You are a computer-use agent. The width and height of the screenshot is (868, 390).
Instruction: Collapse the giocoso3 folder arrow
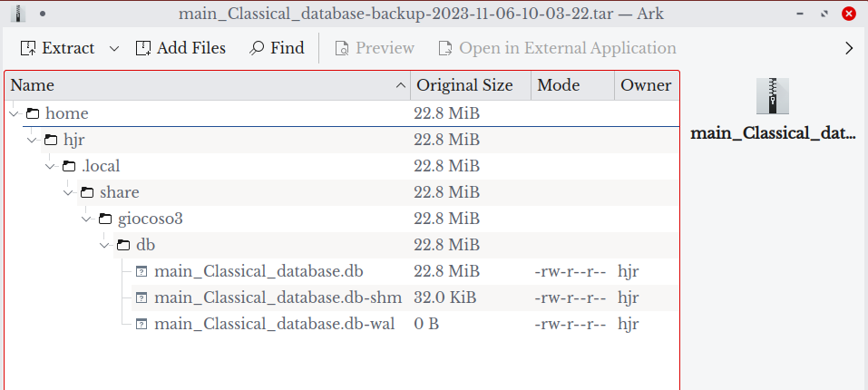point(87,219)
